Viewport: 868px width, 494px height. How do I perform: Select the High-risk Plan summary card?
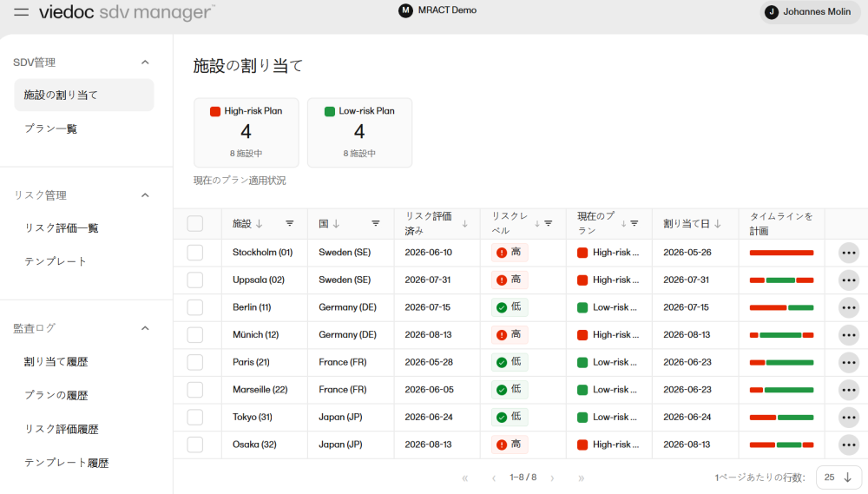[x=247, y=133]
